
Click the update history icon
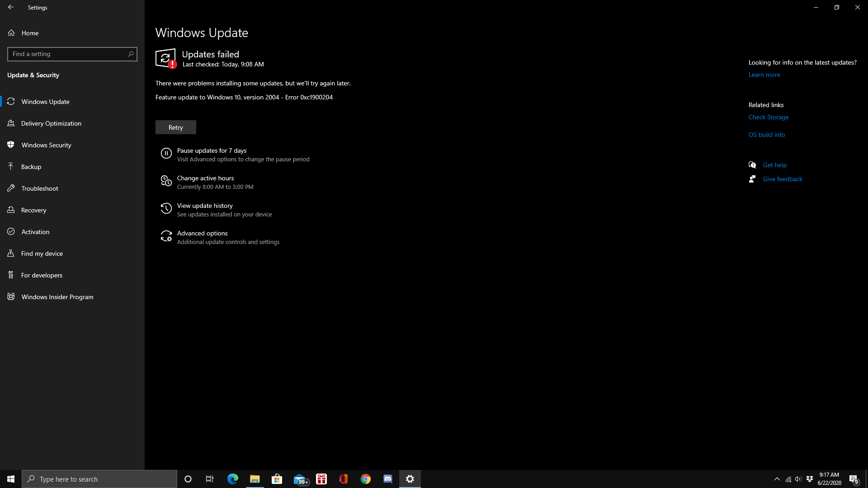click(166, 209)
